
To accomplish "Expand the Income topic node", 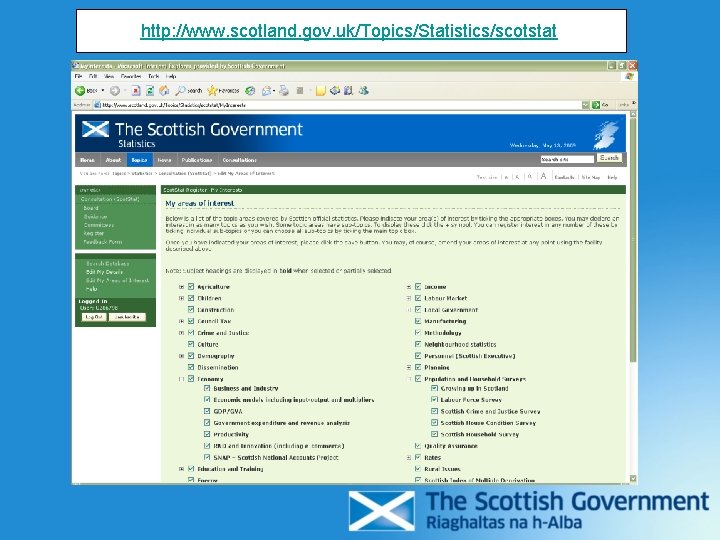I will tap(409, 287).
